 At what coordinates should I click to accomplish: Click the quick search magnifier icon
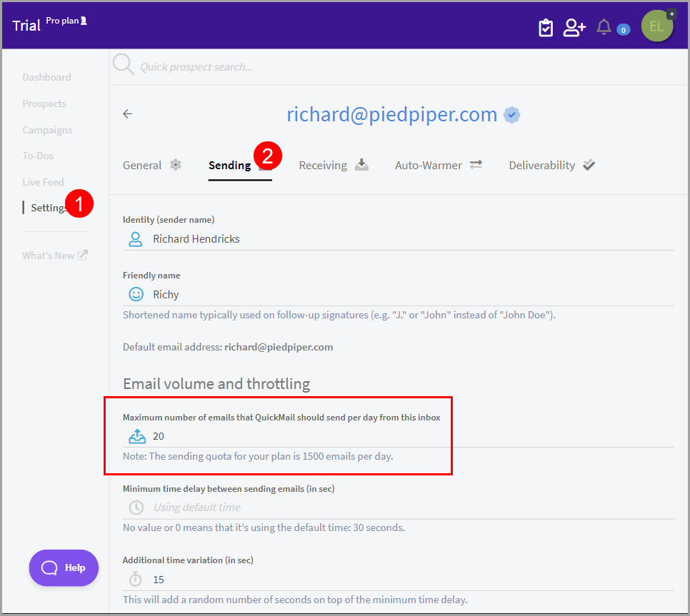pyautogui.click(x=123, y=65)
